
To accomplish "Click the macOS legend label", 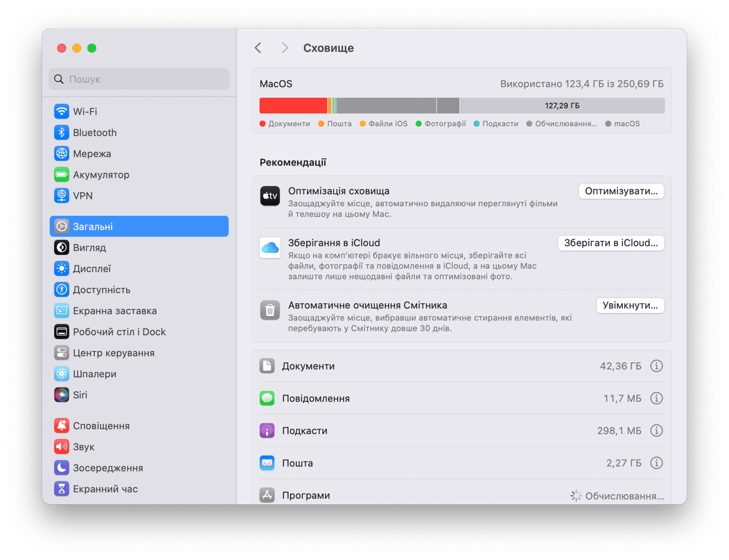I will point(627,124).
